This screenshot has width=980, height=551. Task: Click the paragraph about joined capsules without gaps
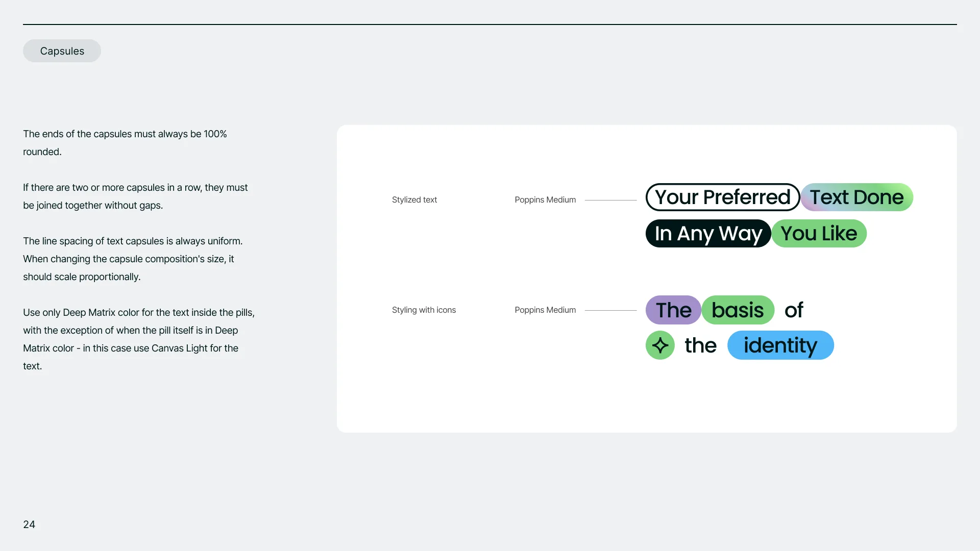pos(135,196)
